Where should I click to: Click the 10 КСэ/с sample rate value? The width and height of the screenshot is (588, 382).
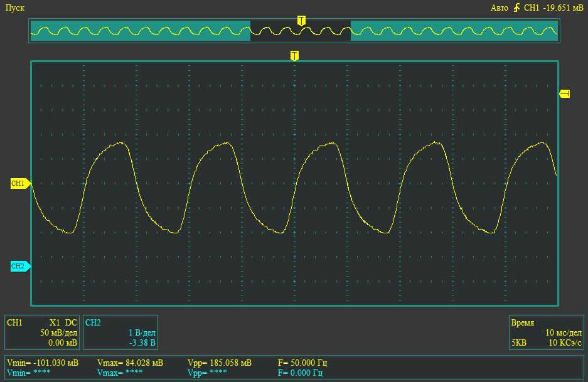pyautogui.click(x=565, y=342)
